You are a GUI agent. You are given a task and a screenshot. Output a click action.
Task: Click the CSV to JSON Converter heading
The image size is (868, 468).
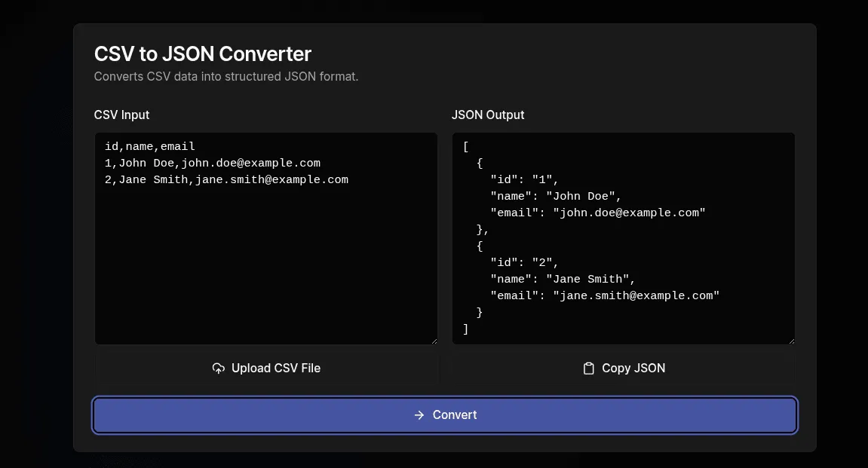click(x=202, y=54)
